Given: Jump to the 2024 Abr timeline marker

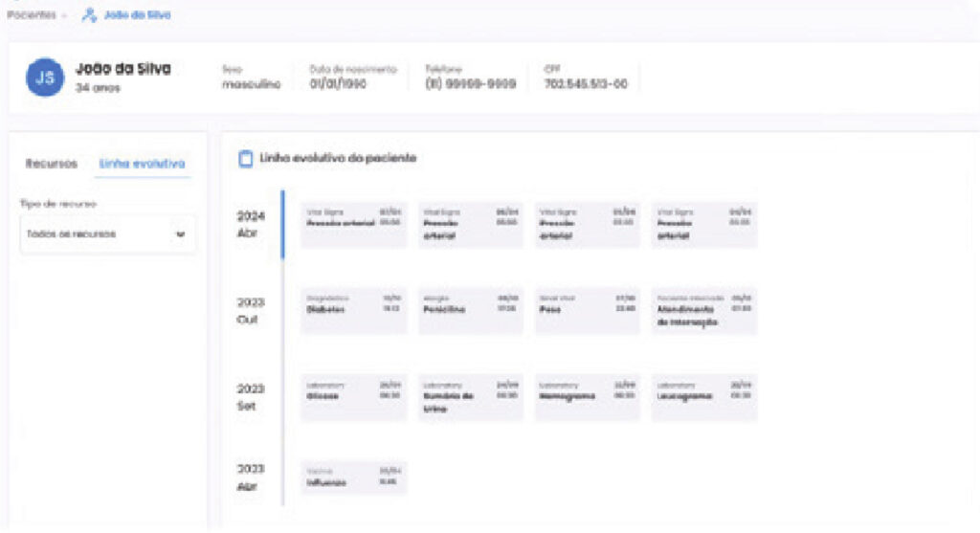Looking at the screenshot, I should point(251,225).
